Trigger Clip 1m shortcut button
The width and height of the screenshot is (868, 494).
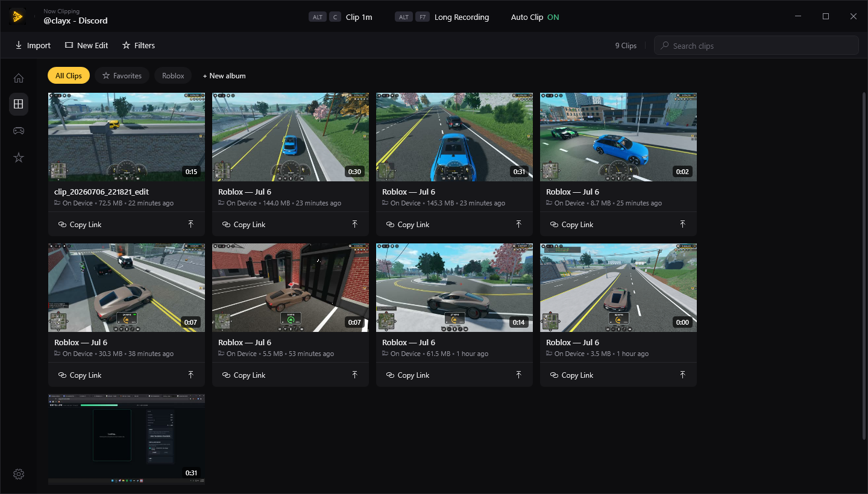pyautogui.click(x=341, y=17)
